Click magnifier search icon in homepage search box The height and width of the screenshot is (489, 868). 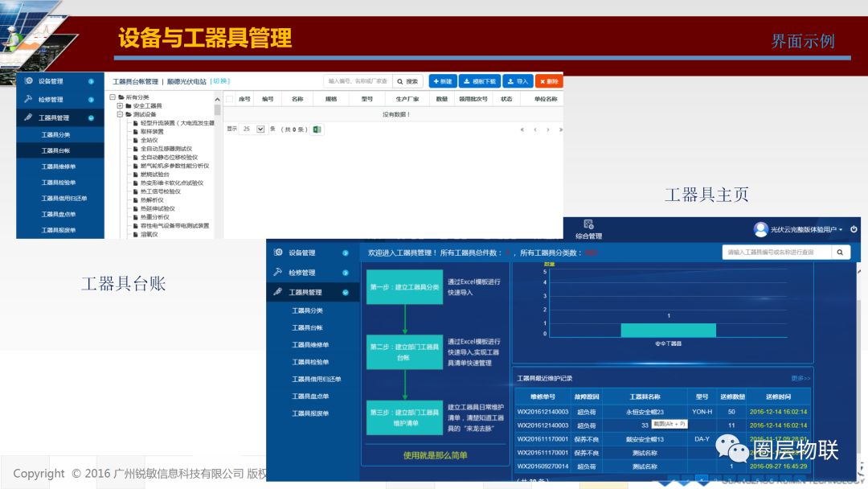[x=841, y=253]
